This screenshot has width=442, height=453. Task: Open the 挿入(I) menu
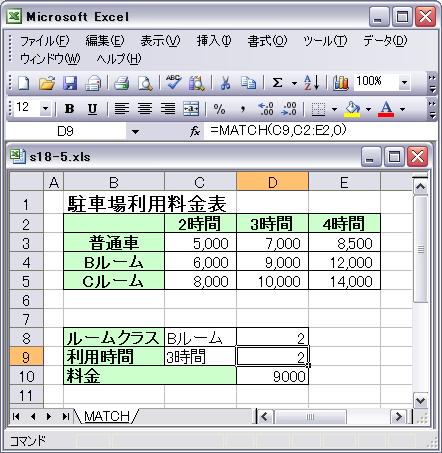(x=214, y=41)
